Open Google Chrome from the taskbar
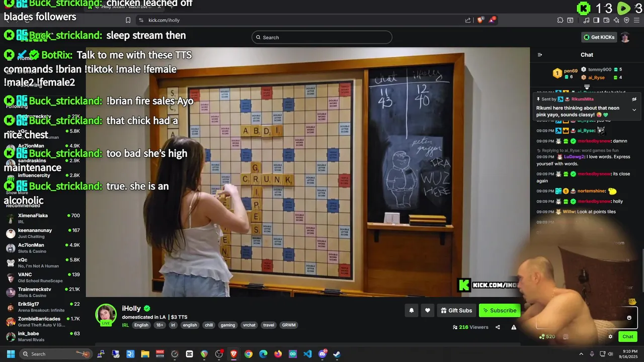 [x=248, y=354]
